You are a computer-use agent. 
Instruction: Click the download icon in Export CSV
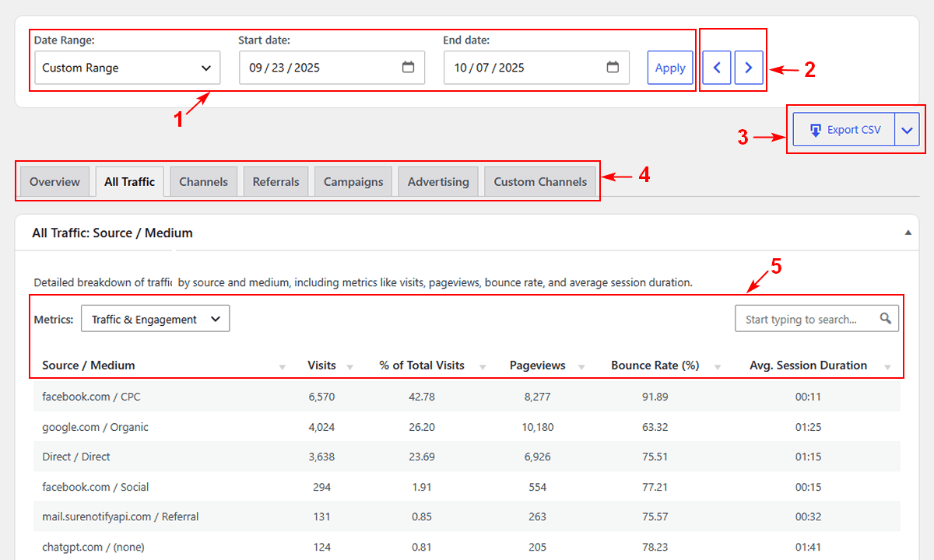click(x=816, y=130)
